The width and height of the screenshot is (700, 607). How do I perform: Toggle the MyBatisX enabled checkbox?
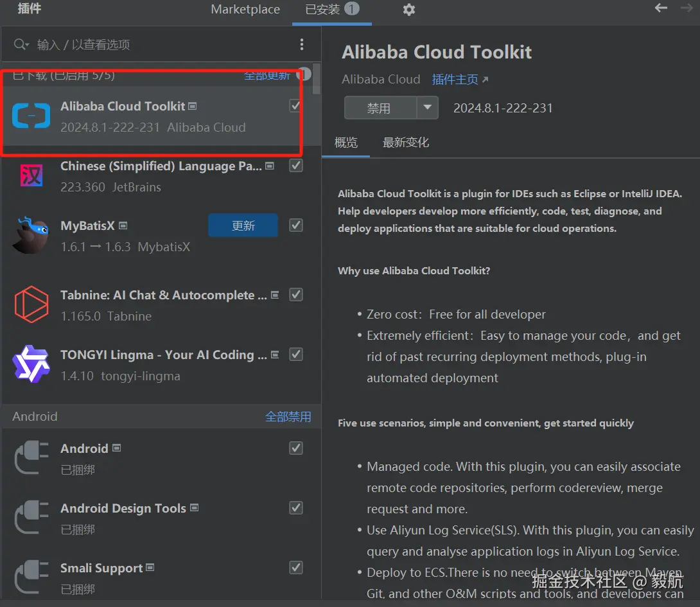tap(296, 225)
